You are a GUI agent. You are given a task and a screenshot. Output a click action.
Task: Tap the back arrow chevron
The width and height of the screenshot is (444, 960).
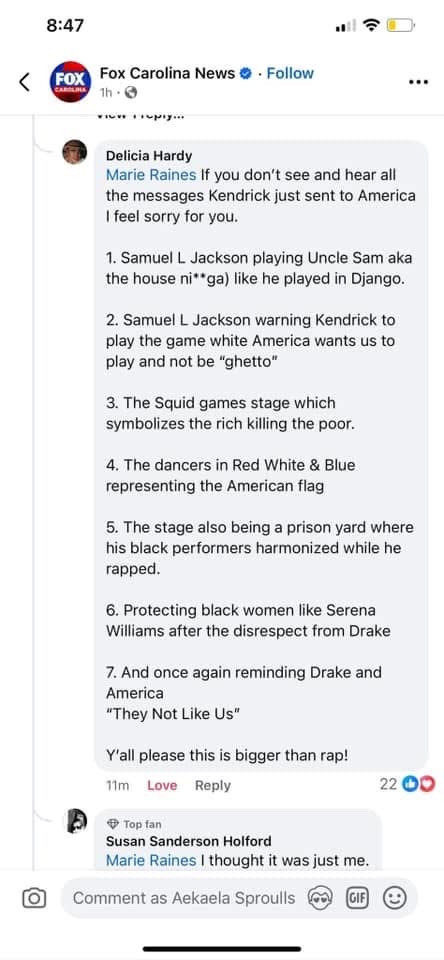(x=24, y=81)
